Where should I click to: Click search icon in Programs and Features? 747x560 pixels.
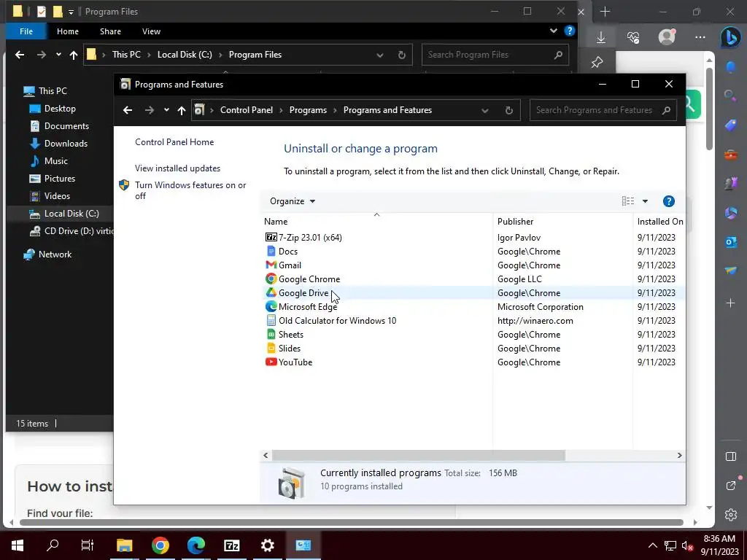(666, 111)
